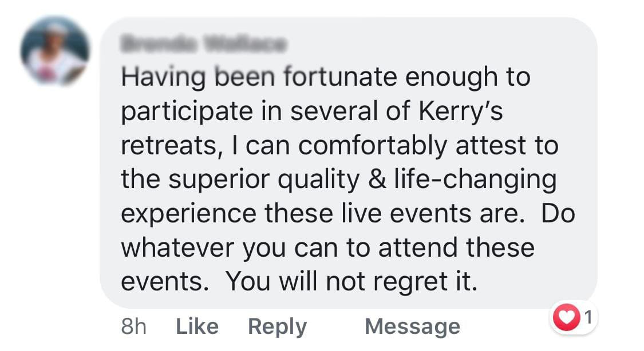Viewport: 644px width, 351px height.
Task: Click the line "whatever you can to attend these"
Action: (328, 249)
